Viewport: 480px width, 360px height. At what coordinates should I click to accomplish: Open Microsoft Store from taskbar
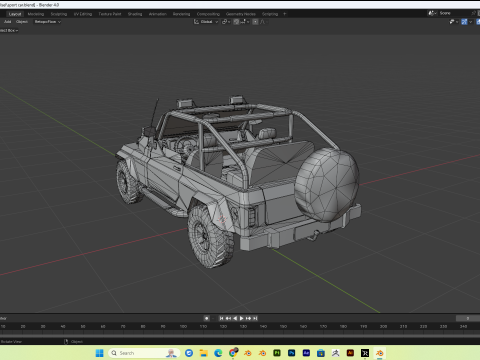321,353
